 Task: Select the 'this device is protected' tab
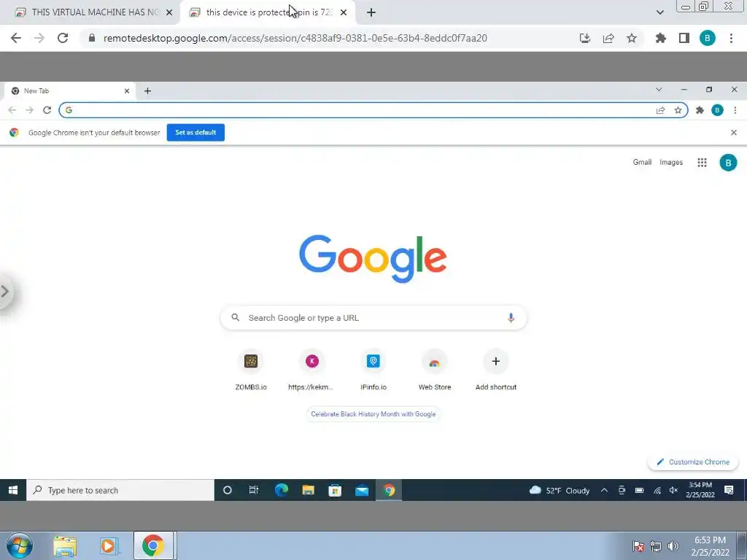pos(268,12)
